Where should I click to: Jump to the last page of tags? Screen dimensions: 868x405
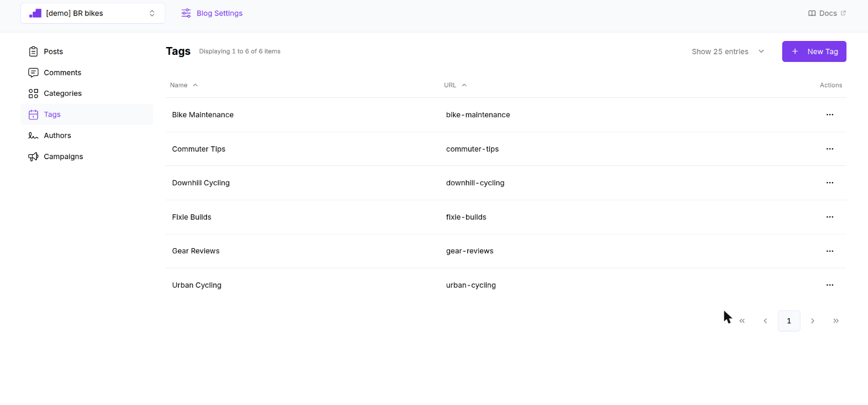point(836,321)
